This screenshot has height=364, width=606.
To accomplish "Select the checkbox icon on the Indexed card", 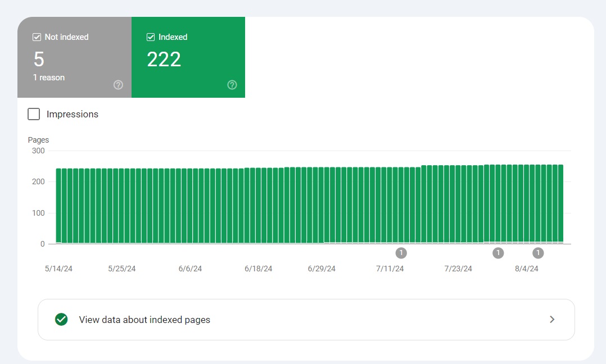I will click(x=151, y=37).
